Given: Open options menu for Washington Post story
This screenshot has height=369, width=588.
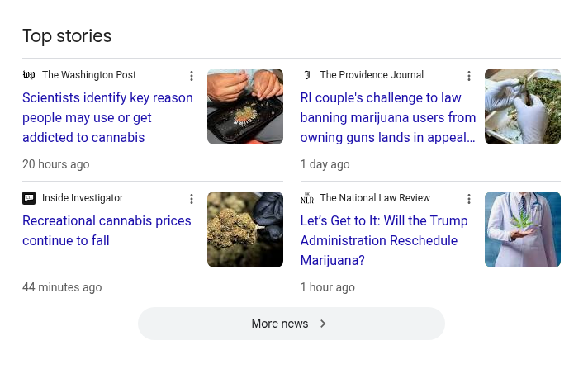Looking at the screenshot, I should point(192,76).
